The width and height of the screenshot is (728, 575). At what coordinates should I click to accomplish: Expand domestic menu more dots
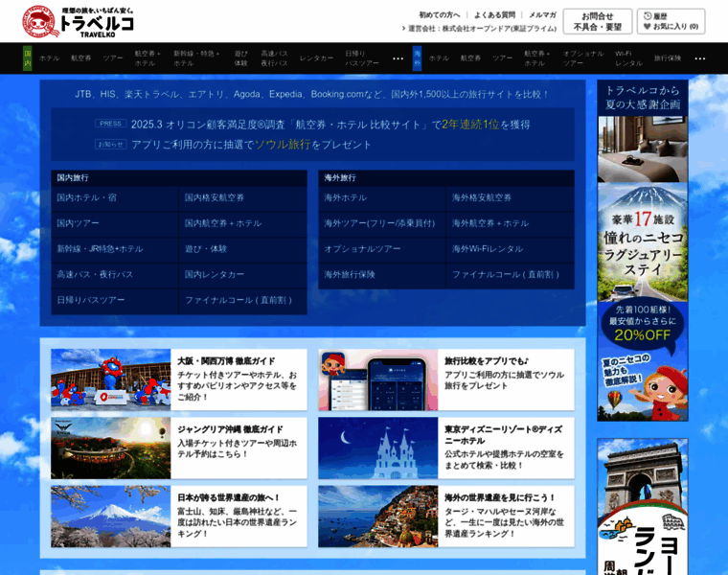(398, 58)
